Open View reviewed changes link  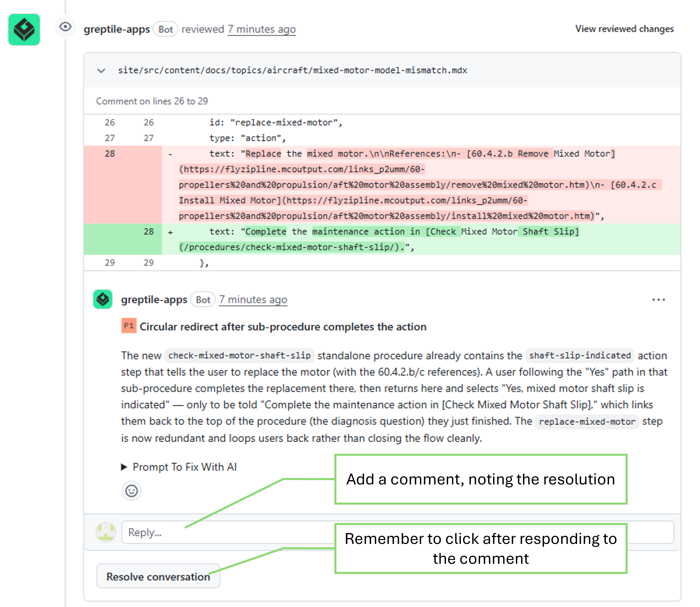tap(624, 29)
